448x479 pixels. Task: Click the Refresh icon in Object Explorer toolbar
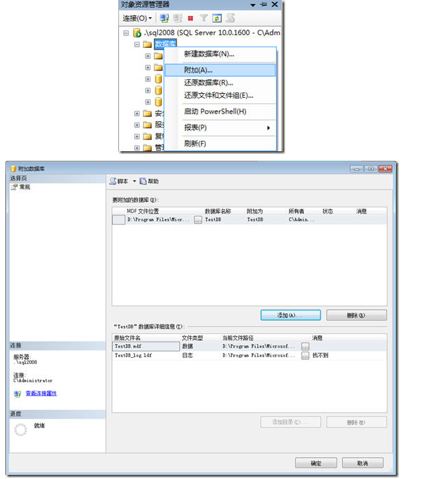[x=217, y=18]
